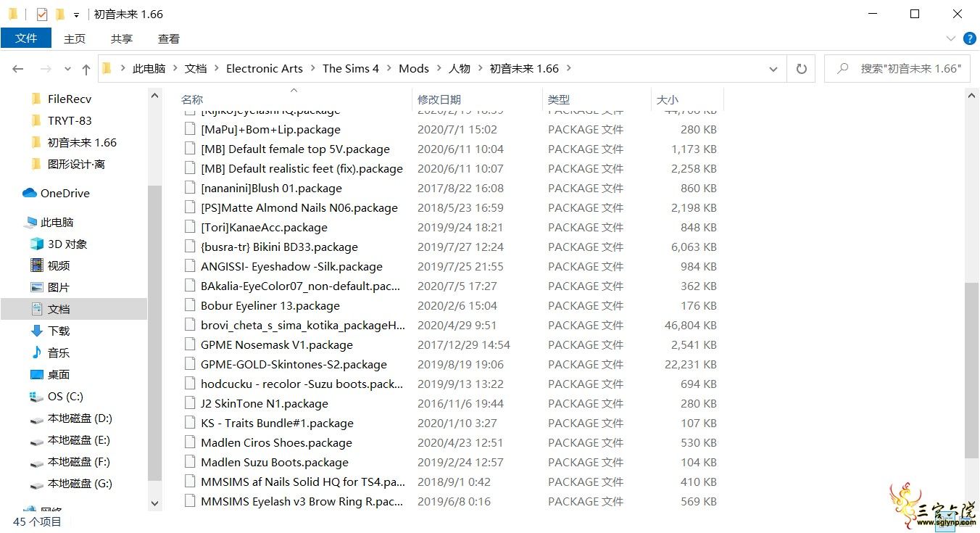Image resolution: width=980 pixels, height=533 pixels.
Task: Select Madlen Ciros Shoes.package
Action: coord(276,442)
